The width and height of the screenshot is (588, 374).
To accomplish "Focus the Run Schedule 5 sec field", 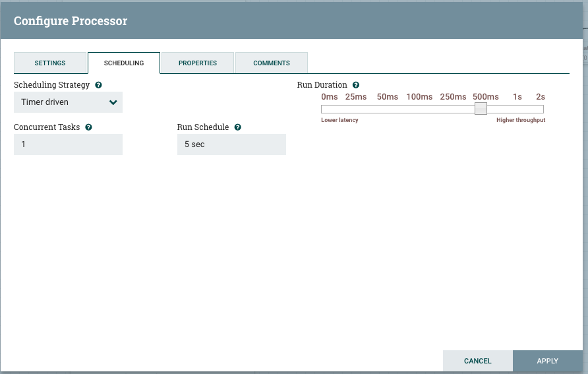I will (231, 144).
